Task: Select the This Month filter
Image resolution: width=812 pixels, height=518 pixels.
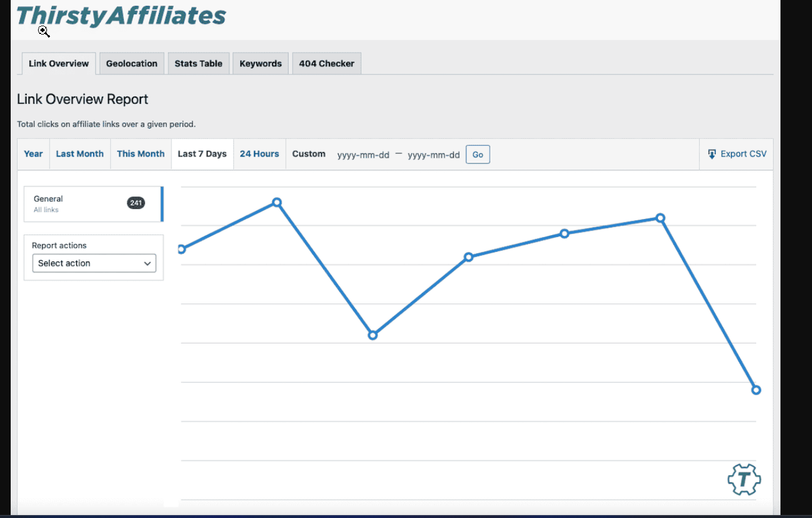Action: (x=140, y=154)
